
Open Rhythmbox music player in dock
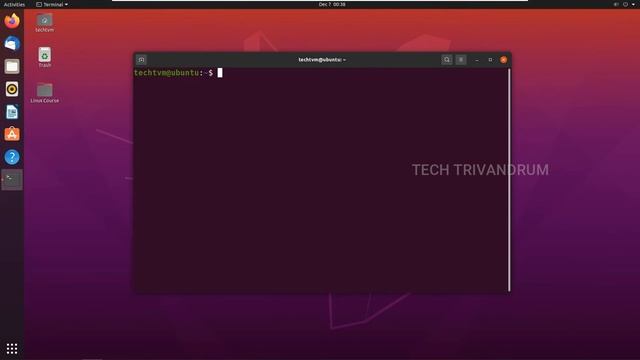(x=12, y=89)
